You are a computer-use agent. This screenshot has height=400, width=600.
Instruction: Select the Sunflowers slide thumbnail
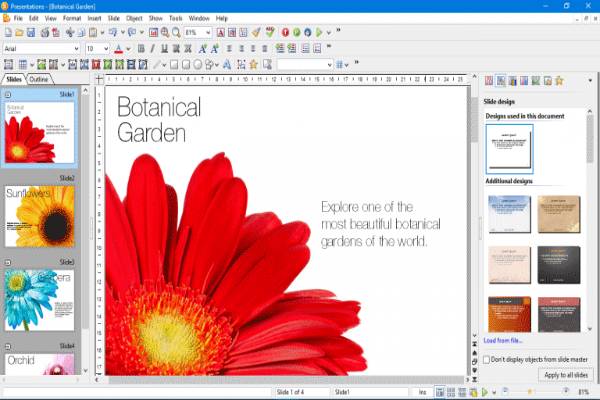[x=40, y=216]
